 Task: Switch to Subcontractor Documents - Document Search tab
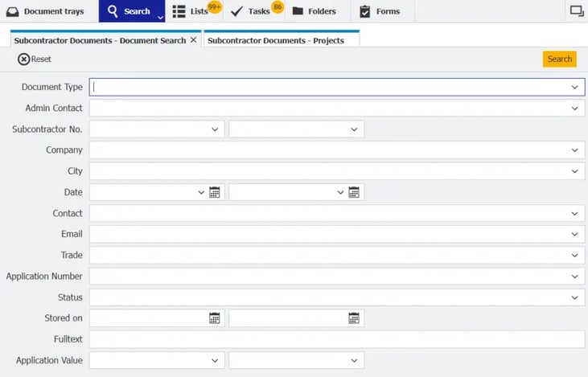pyautogui.click(x=100, y=40)
